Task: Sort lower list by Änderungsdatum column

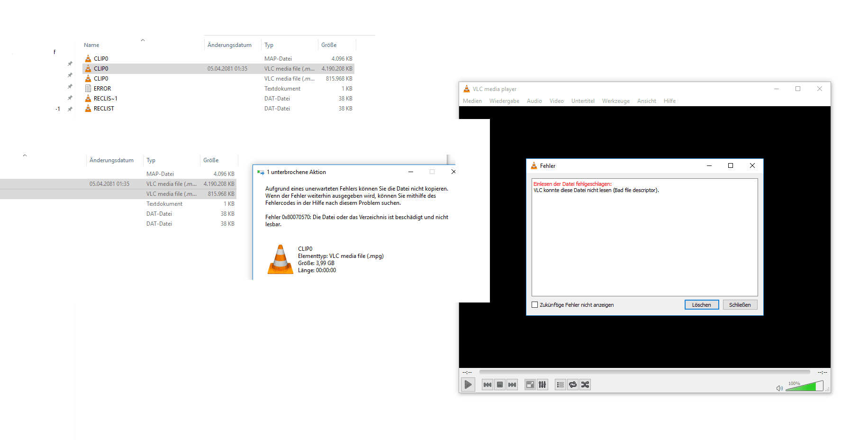Action: tap(111, 160)
